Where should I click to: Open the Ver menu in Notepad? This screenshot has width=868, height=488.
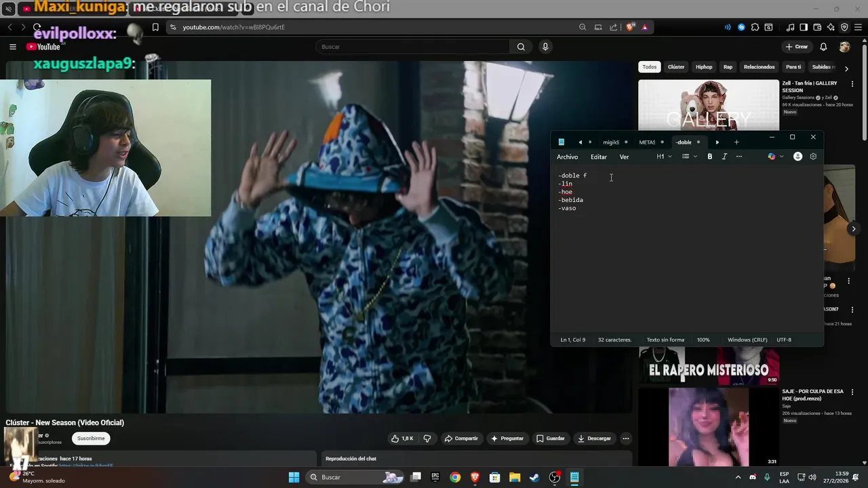[x=624, y=157]
